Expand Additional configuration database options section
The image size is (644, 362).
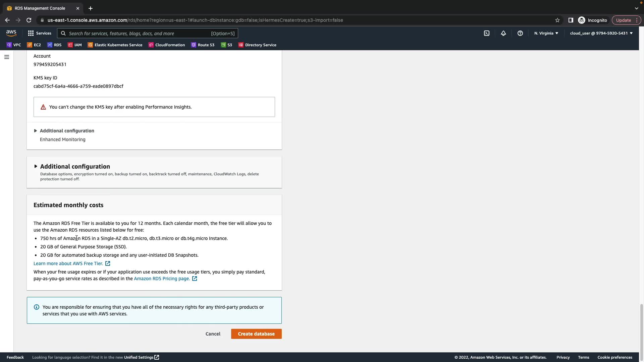tap(75, 167)
